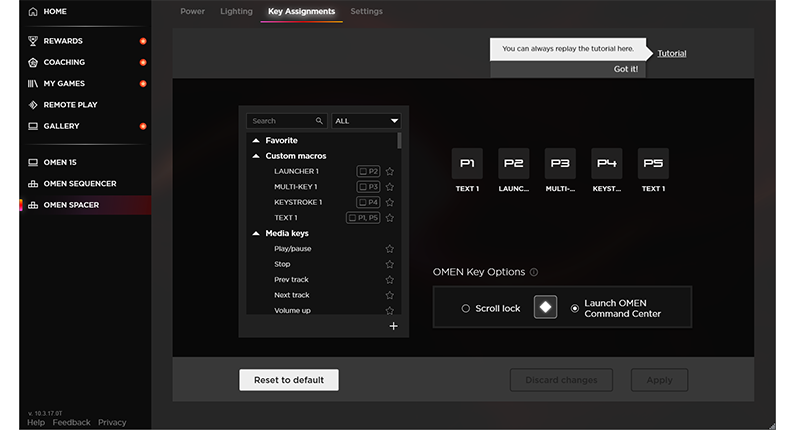Screen dimensions: 795x430
Task: Click the OMEN Sequencer keyboard icon
Action: [33, 184]
